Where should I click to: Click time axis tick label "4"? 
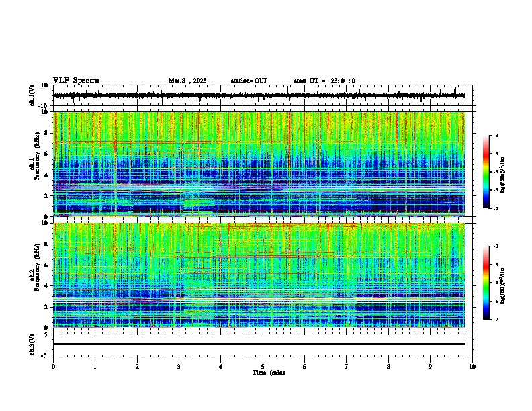pos(221,367)
